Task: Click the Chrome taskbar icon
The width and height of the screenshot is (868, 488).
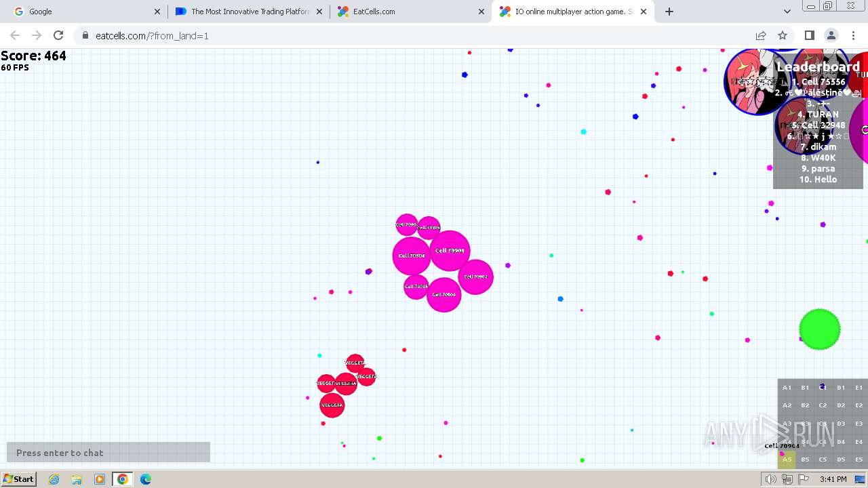Action: click(x=123, y=479)
